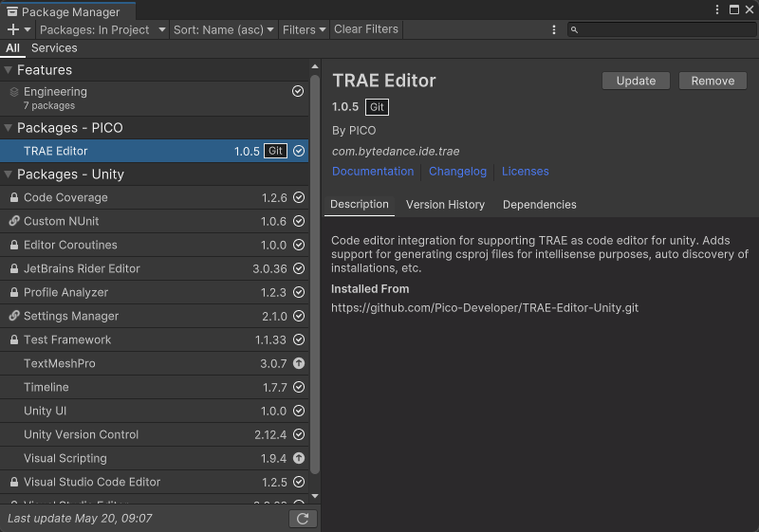Open the Sort: Name (asc) dropdown
759x532 pixels.
(224, 29)
